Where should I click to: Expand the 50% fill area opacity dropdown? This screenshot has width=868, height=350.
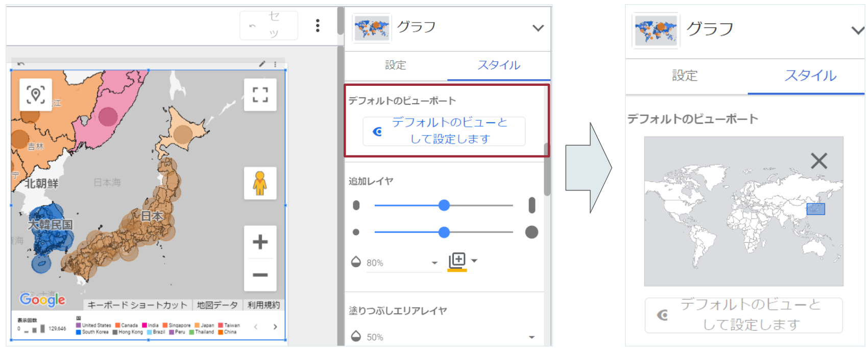tap(532, 337)
